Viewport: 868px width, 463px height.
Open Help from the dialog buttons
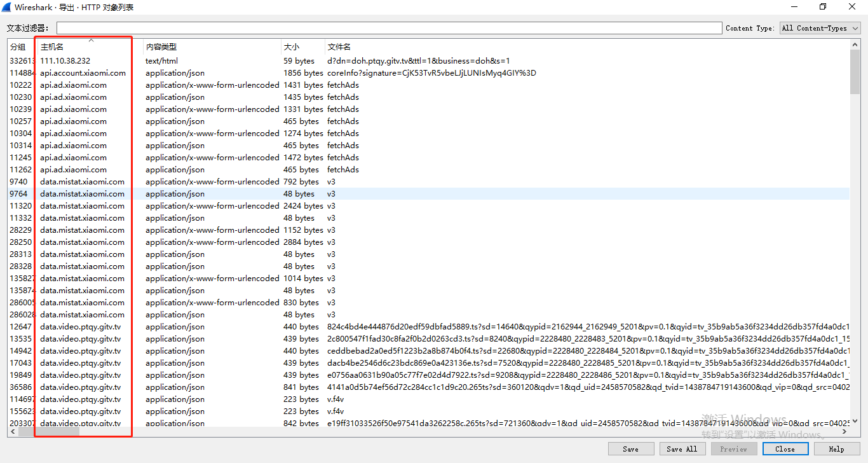coord(836,449)
